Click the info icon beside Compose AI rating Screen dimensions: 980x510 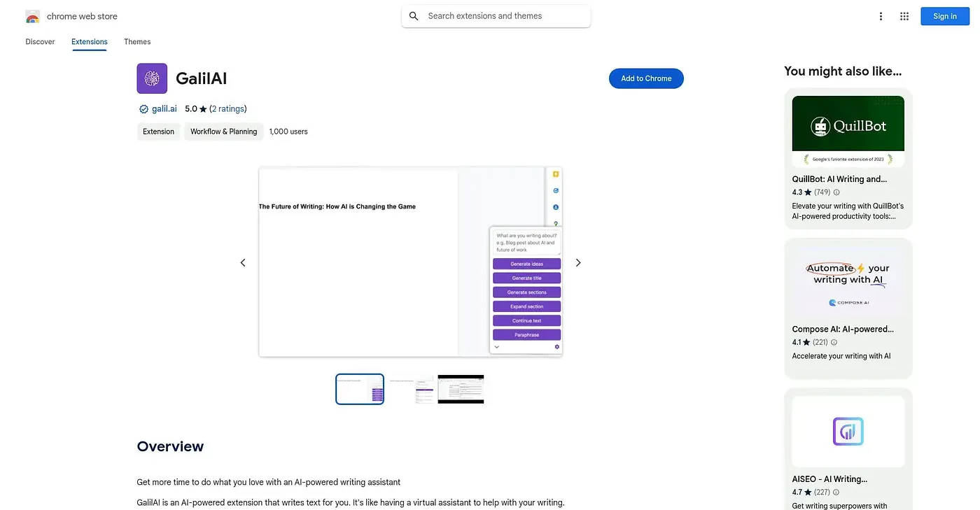pos(834,343)
